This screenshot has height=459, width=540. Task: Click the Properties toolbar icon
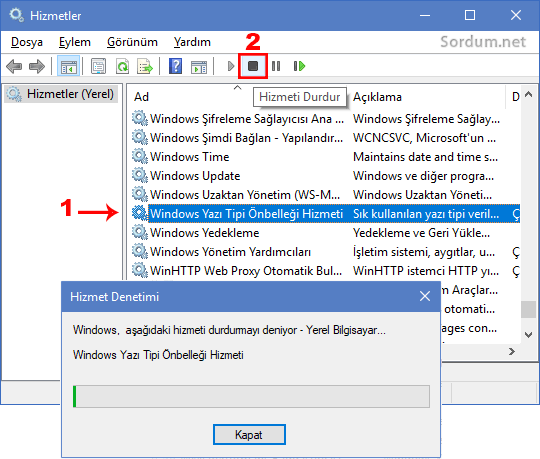(98, 66)
